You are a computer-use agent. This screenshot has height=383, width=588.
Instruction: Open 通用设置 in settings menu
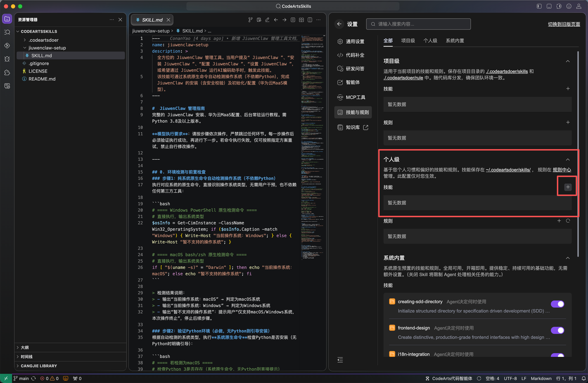353,41
